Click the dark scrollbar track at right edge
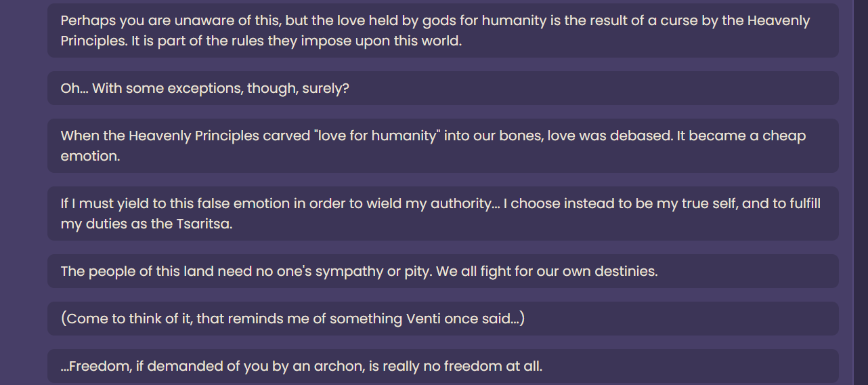868x385 pixels. click(x=861, y=192)
